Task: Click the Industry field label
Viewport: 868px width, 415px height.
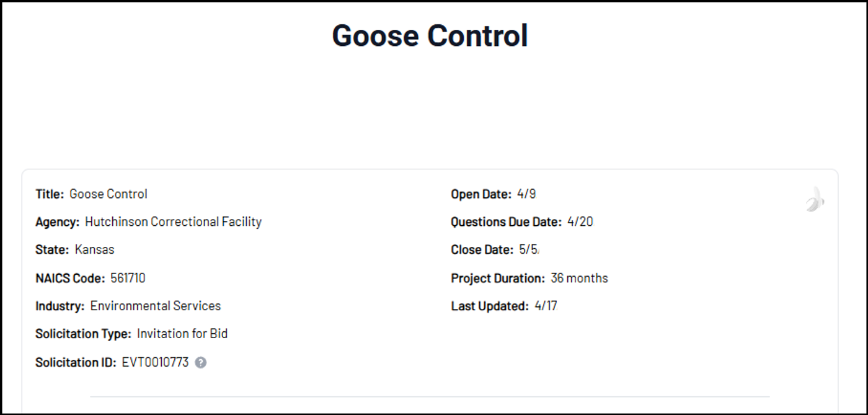Action: [60, 306]
